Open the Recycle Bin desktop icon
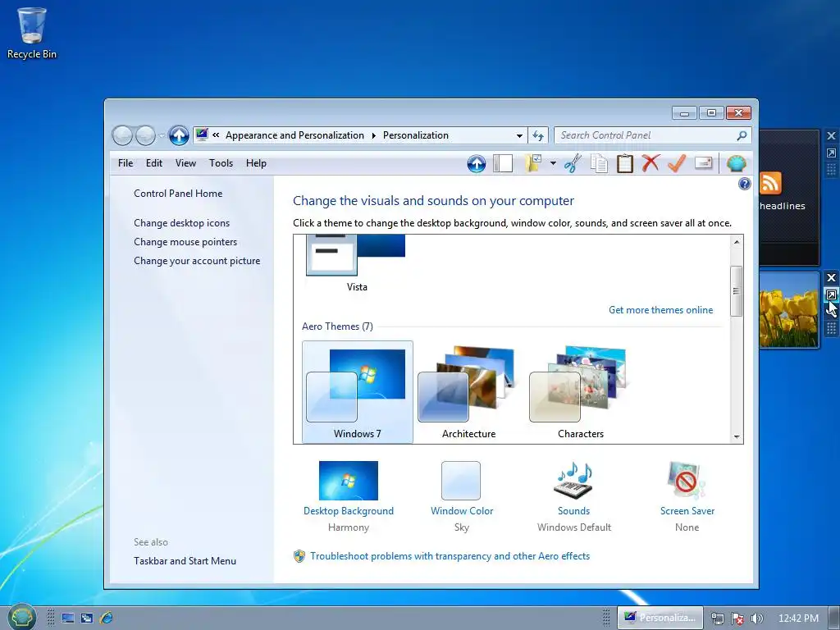 31,33
